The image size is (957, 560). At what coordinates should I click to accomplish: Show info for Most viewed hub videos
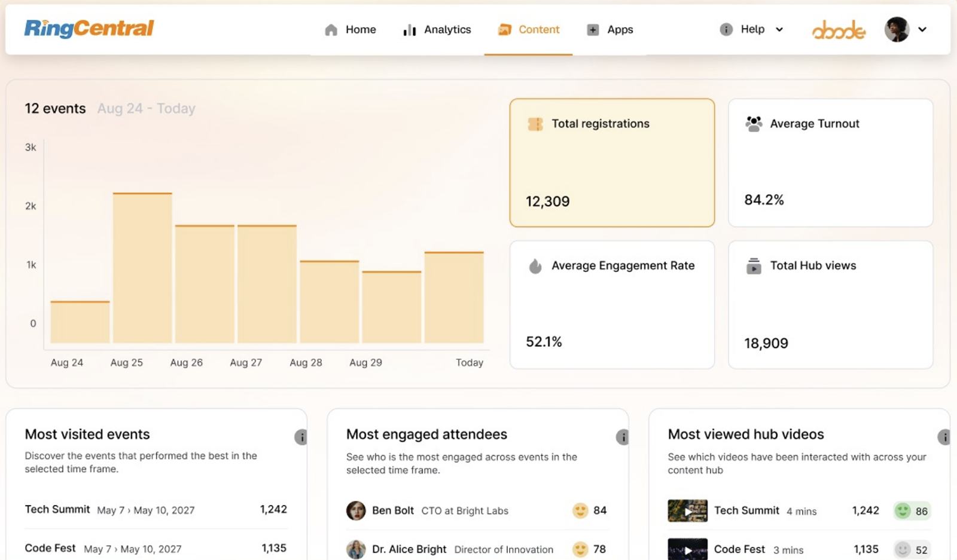944,437
